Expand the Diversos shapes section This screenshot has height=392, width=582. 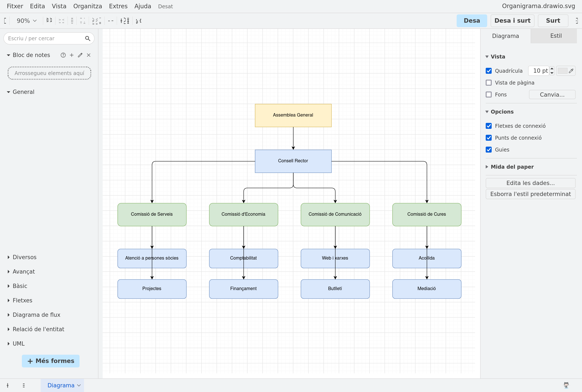pos(22,257)
